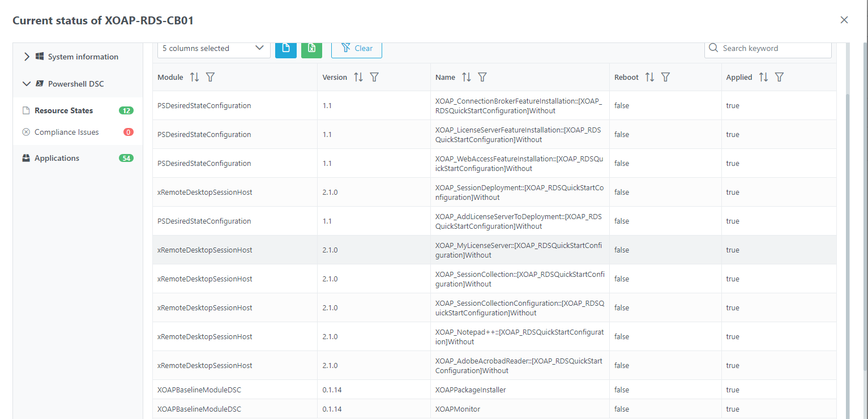This screenshot has width=868, height=419.
Task: Collapse the Powershell DSC section
Action: (26, 83)
